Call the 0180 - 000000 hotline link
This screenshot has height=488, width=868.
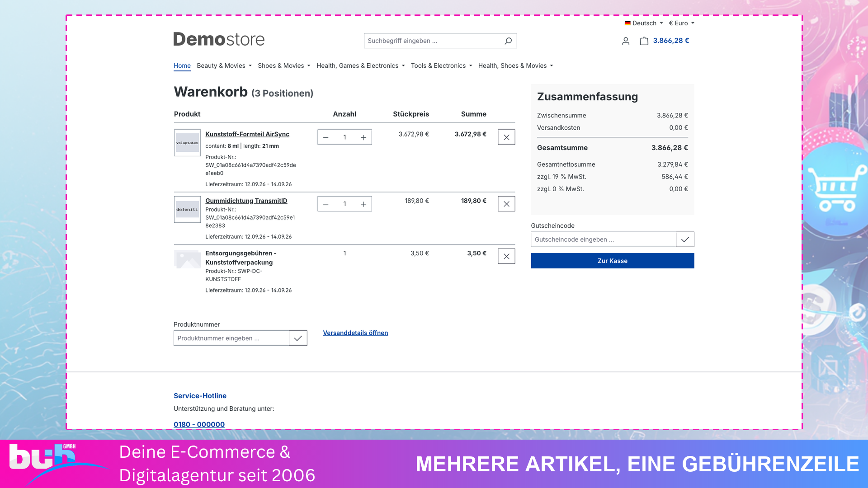pyautogui.click(x=199, y=424)
